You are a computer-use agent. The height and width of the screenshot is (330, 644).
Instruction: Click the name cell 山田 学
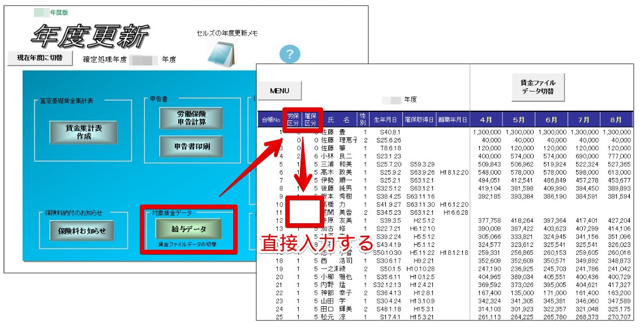click(333, 301)
